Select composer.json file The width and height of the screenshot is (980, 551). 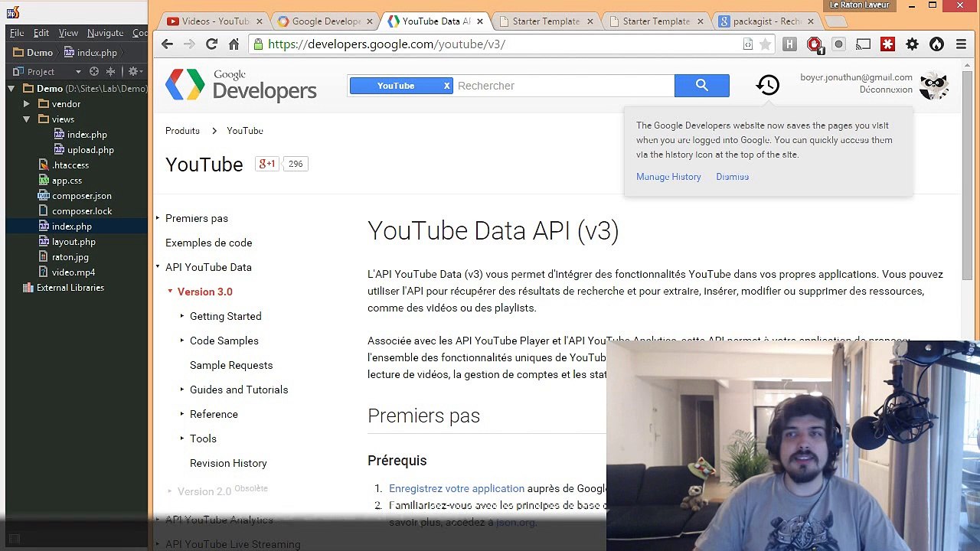coord(75,196)
